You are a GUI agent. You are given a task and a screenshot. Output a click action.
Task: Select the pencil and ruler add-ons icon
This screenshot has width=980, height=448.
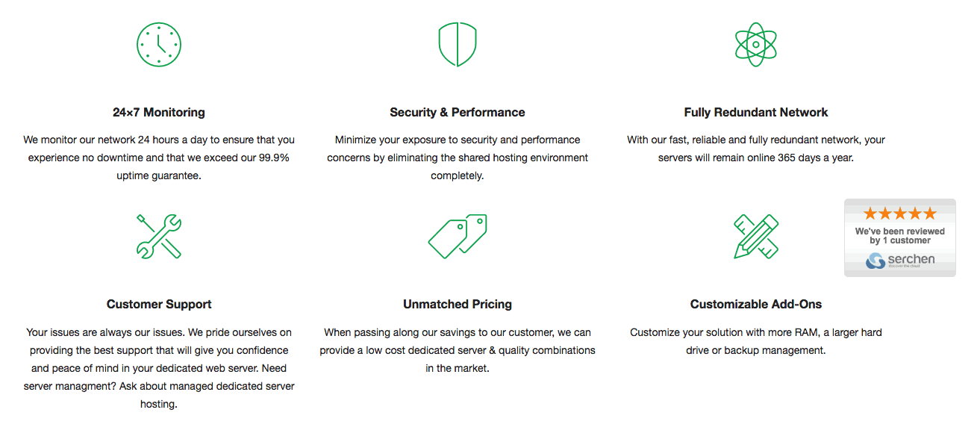tap(756, 237)
